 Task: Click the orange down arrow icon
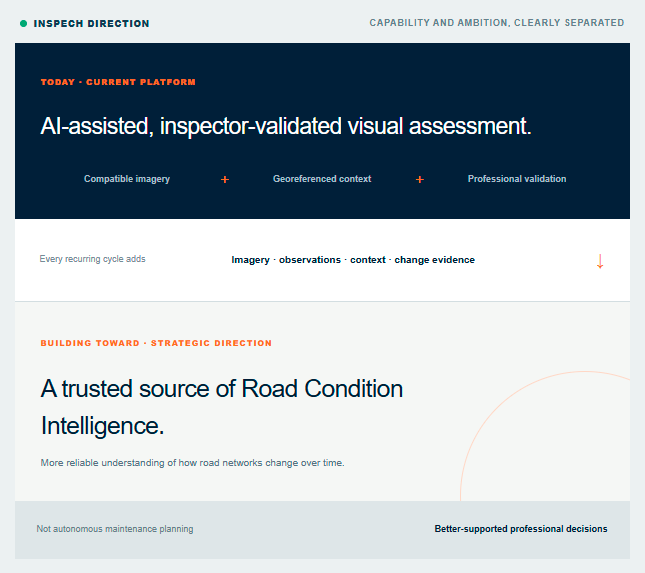pos(600,261)
